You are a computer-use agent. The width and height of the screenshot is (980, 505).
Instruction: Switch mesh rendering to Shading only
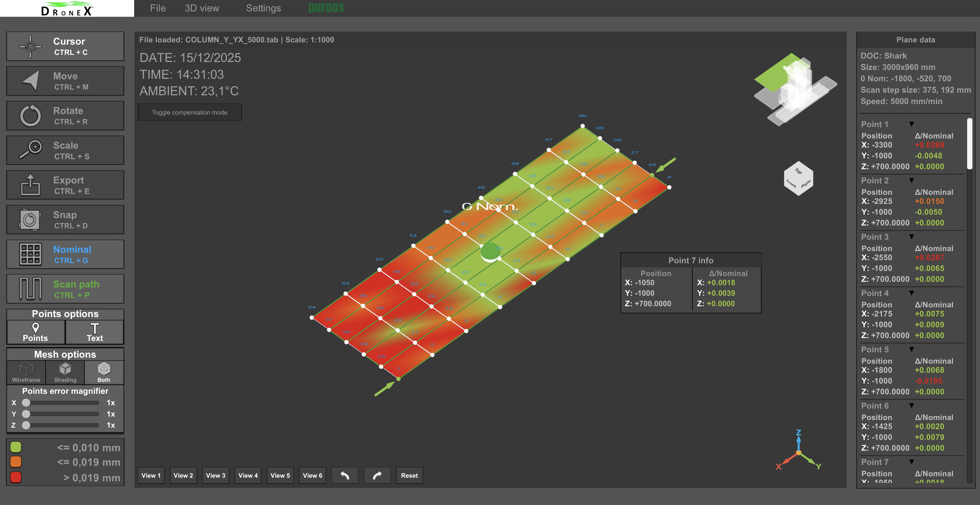click(x=65, y=372)
